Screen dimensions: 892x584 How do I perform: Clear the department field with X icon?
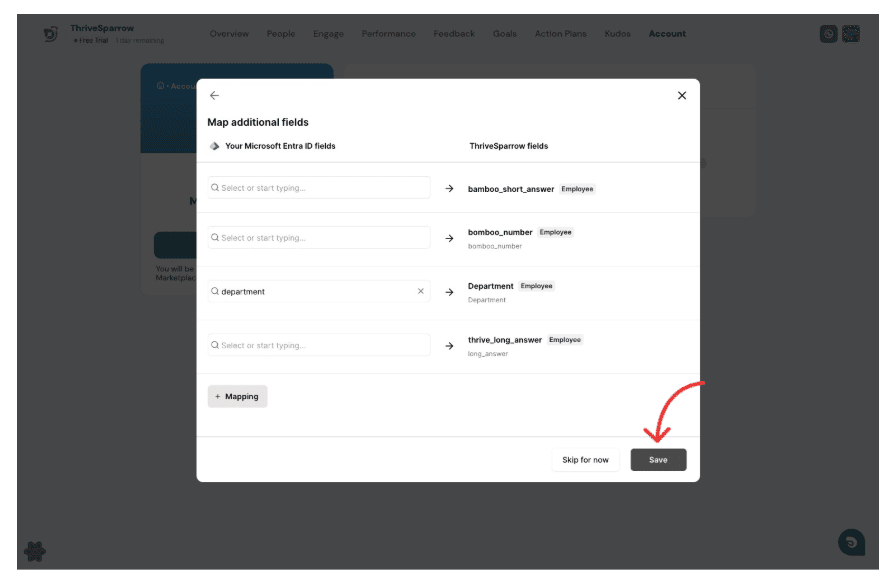[420, 292]
